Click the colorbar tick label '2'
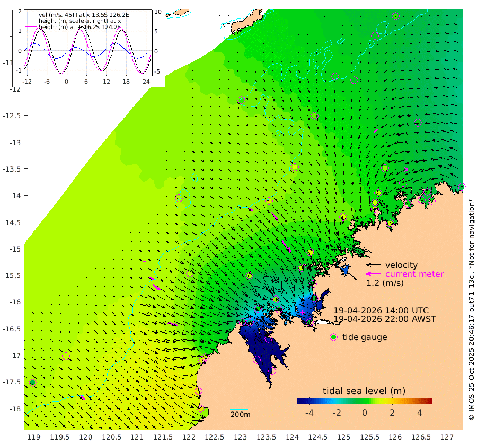The image size is (477, 448). pyautogui.click(x=392, y=413)
